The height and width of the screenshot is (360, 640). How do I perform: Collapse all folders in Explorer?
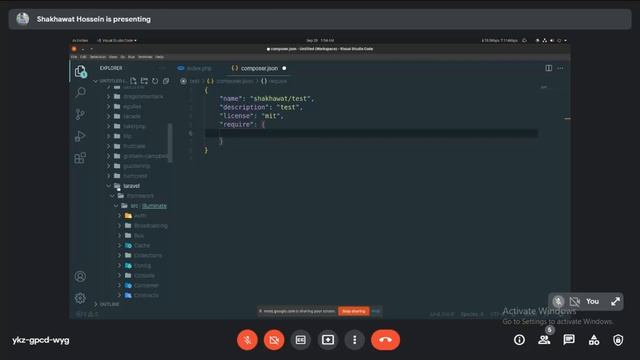click(x=166, y=81)
